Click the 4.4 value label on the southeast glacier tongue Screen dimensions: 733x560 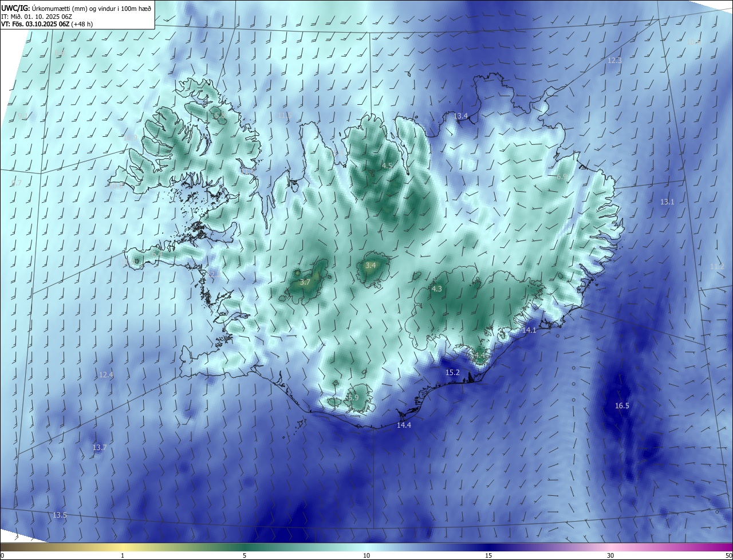(479, 356)
